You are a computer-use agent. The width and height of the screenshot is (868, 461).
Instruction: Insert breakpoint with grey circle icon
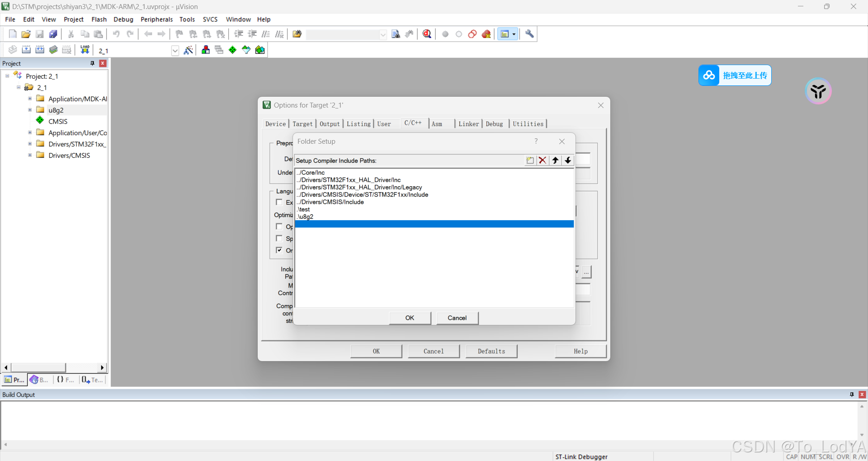pos(445,34)
